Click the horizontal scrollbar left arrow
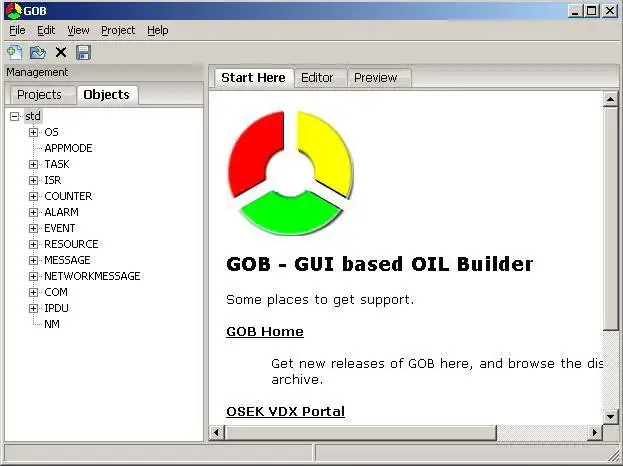Screen dimensions: 623x466 [217, 432]
